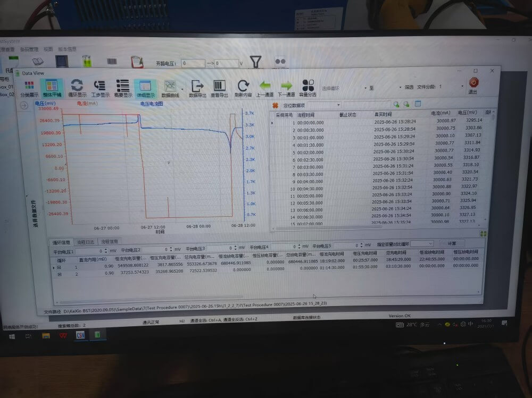Select the 整体平铺 (tile view) icon
Image resolution: width=532 pixels, height=398 pixels.
click(52, 88)
